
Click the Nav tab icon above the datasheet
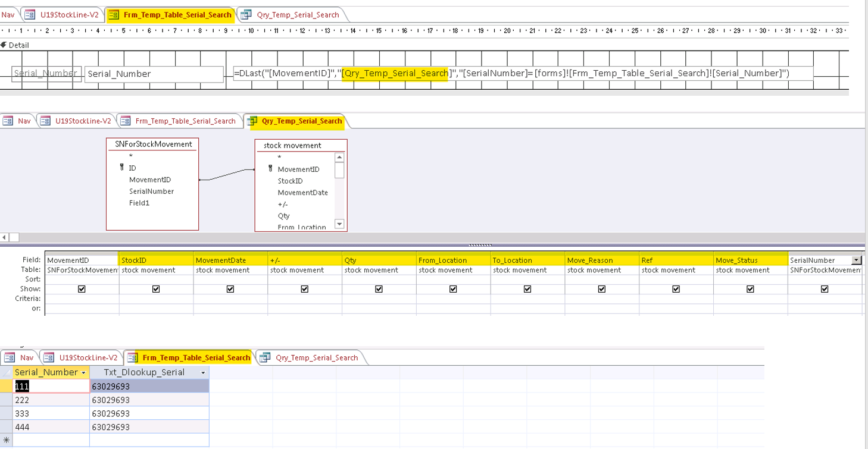click(x=10, y=357)
